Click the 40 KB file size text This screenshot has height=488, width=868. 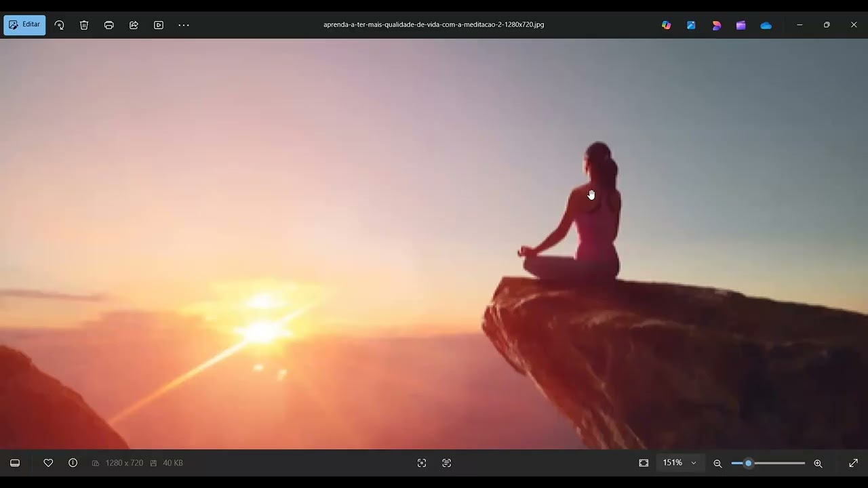tap(173, 463)
